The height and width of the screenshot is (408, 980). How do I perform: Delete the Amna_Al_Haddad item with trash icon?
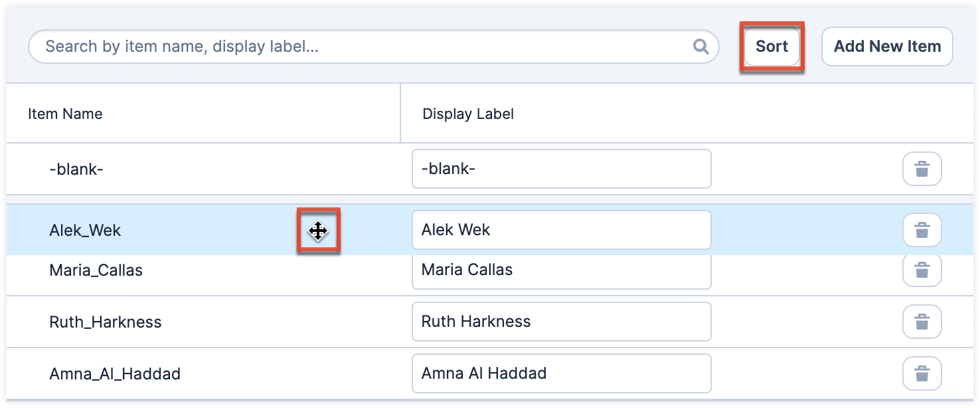pyautogui.click(x=922, y=373)
